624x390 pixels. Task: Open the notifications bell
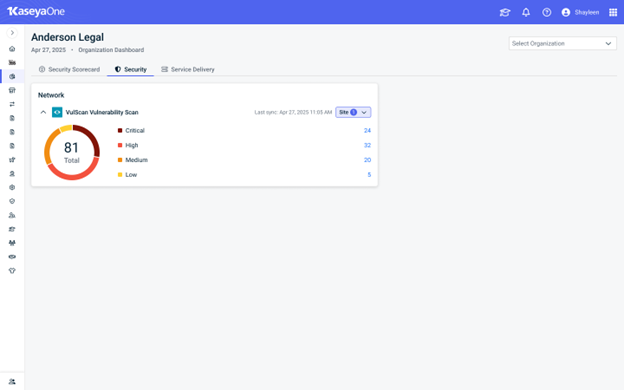pos(526,12)
